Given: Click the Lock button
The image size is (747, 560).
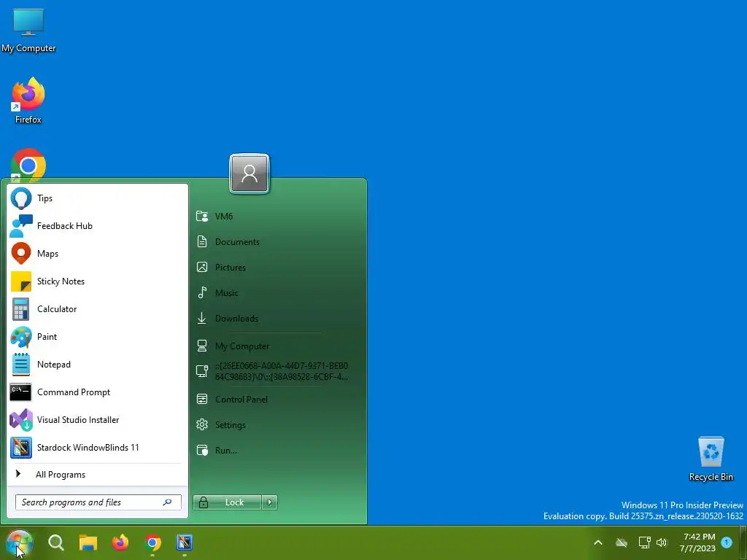Looking at the screenshot, I should coord(228,502).
